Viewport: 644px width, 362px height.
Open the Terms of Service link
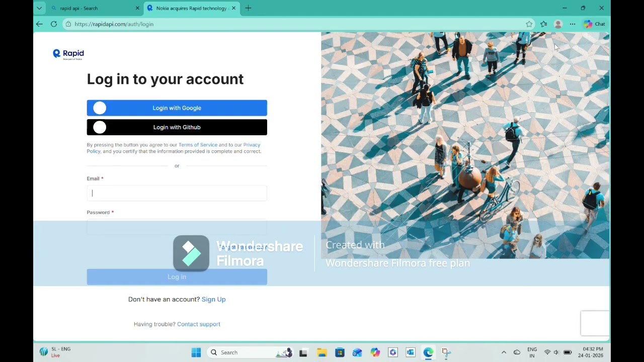point(198,145)
